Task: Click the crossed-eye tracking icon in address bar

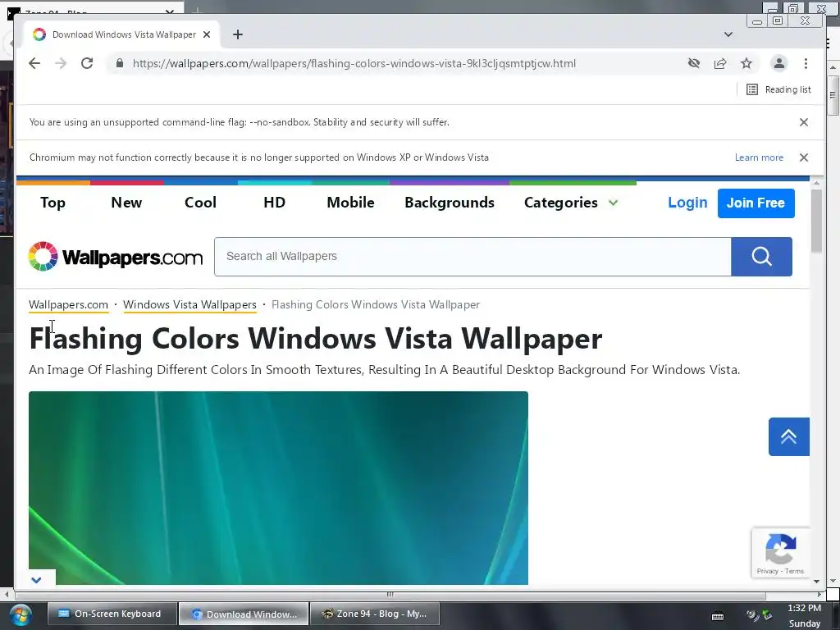Action: click(x=694, y=63)
